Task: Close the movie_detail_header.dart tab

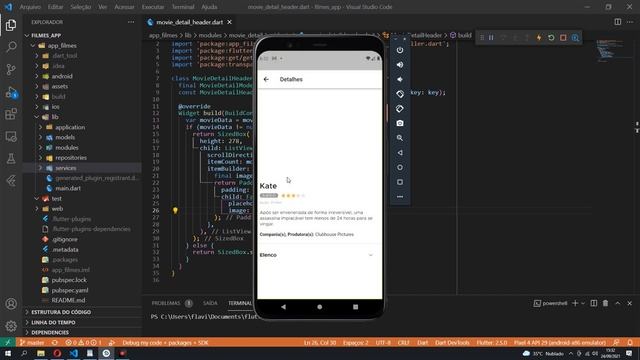Action: coord(229,22)
